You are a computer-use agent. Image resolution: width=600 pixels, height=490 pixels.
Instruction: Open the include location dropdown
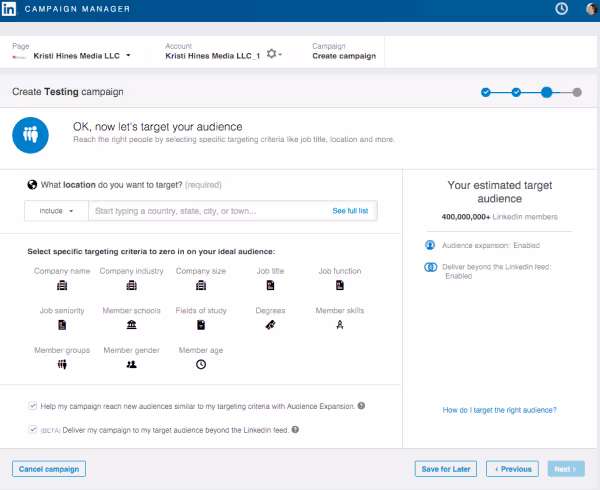tap(56, 211)
